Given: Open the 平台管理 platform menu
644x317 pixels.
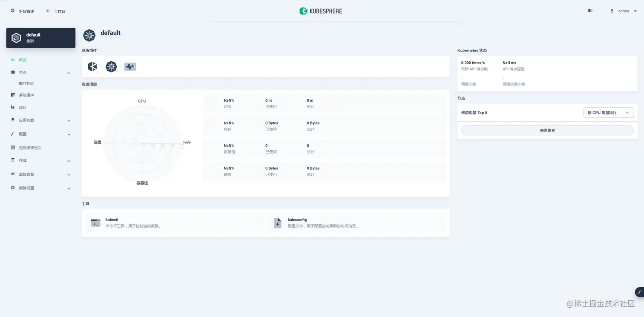Looking at the screenshot, I should 22,11.
